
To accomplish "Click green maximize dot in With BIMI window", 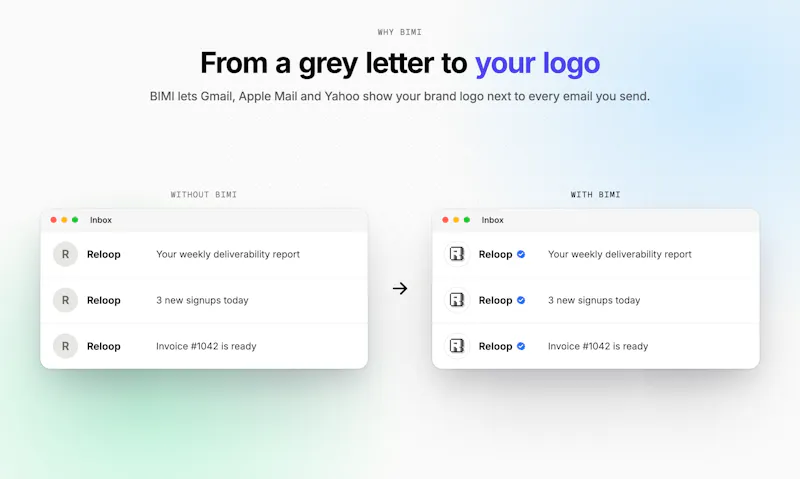I will pos(467,220).
